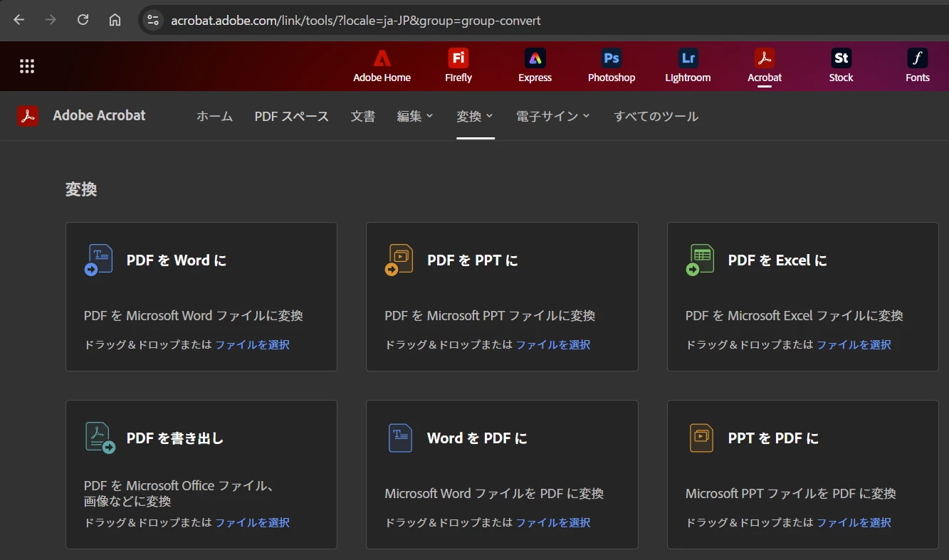Open the PDF を PPT に tool card

click(502, 297)
